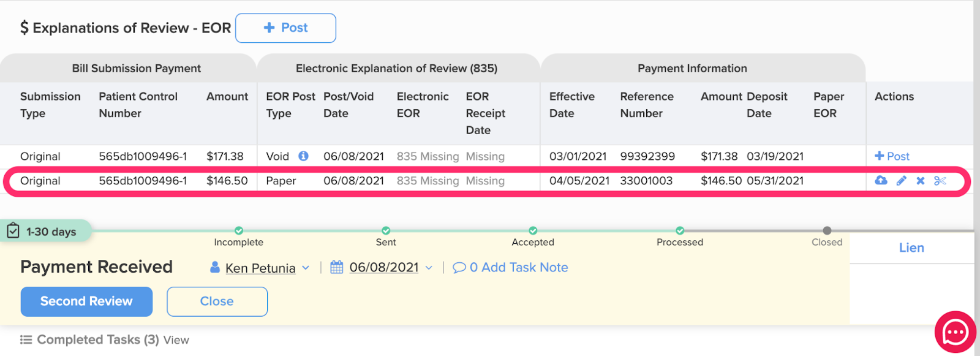Click the Incomplete status marker
980x356 pixels.
pyautogui.click(x=239, y=231)
